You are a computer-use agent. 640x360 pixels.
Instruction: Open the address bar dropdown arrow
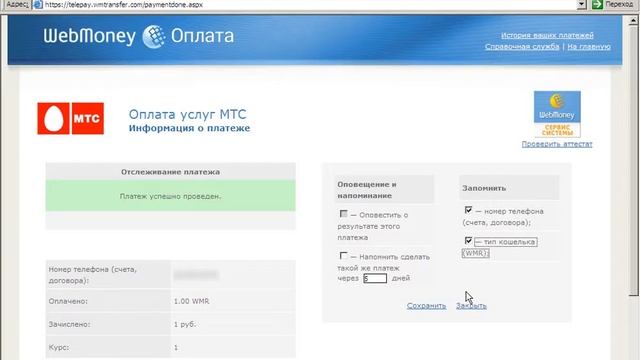click(x=582, y=4)
